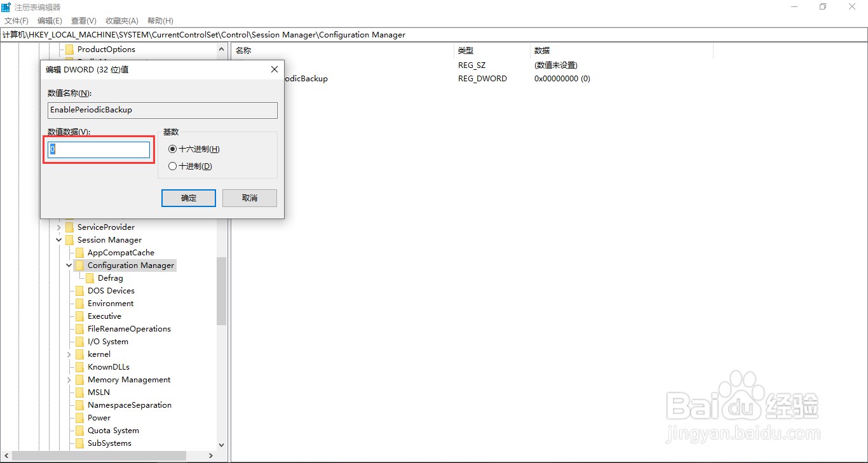Click the tree pane horizontal scrollbar thumb
This screenshot has width=868, height=463.
pyautogui.click(x=98, y=455)
